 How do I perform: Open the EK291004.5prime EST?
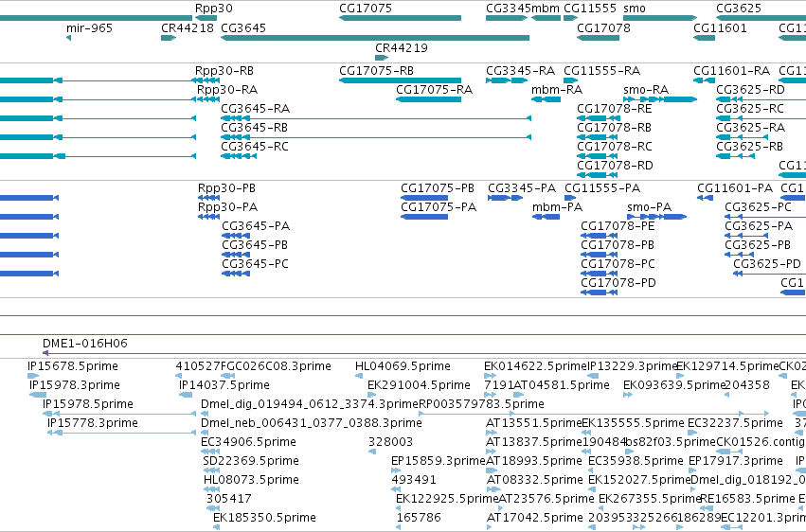click(x=370, y=395)
